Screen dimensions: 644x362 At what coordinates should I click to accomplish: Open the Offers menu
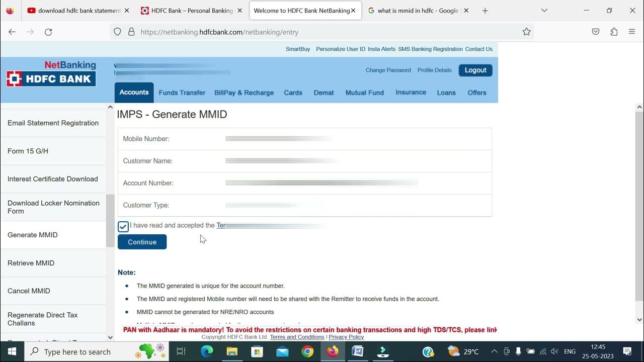477,93
